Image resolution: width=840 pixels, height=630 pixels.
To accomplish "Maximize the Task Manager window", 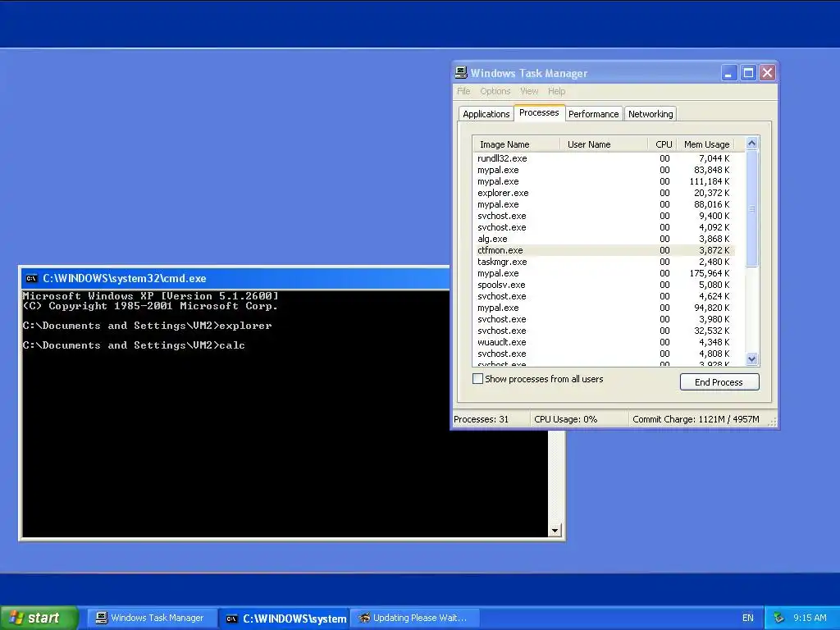I will click(748, 73).
